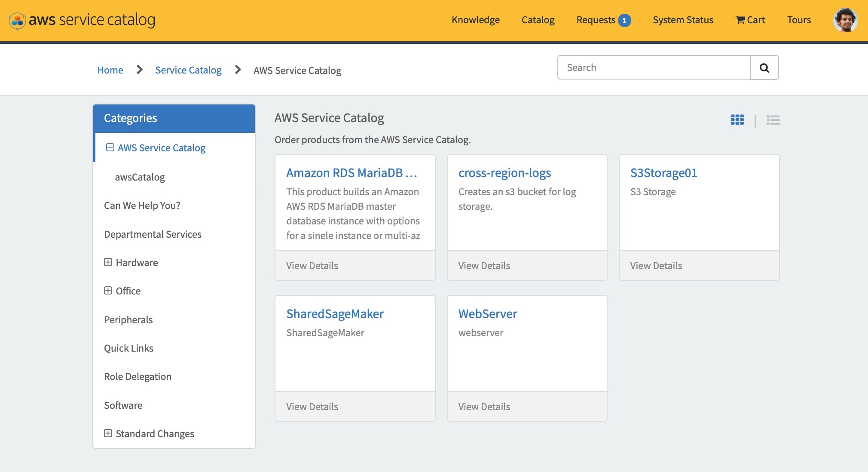868x472 pixels.
Task: Expand the Office category
Action: (x=108, y=291)
